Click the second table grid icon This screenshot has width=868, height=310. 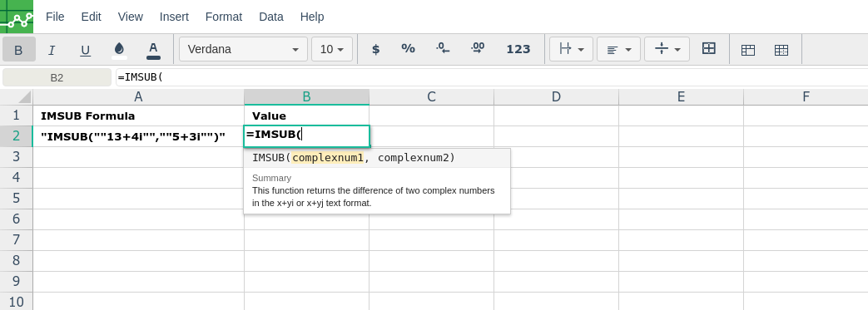(781, 50)
